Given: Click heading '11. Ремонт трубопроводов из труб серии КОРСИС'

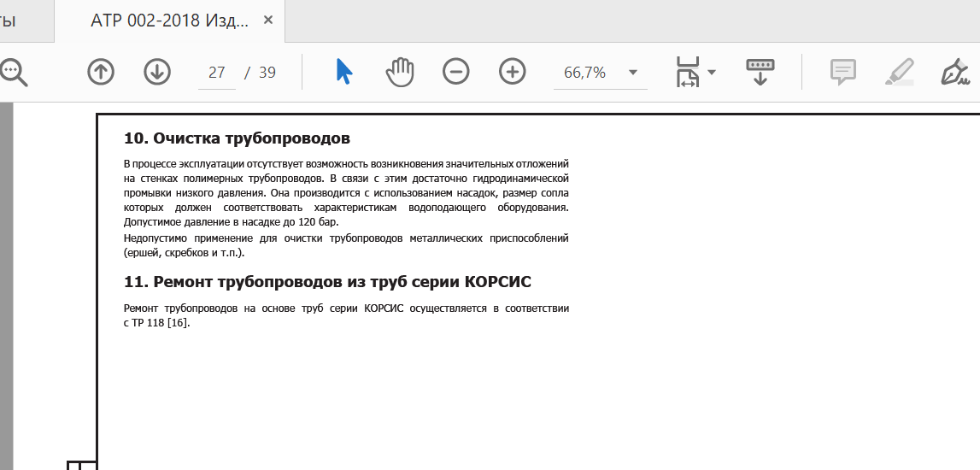Looking at the screenshot, I should tap(327, 282).
